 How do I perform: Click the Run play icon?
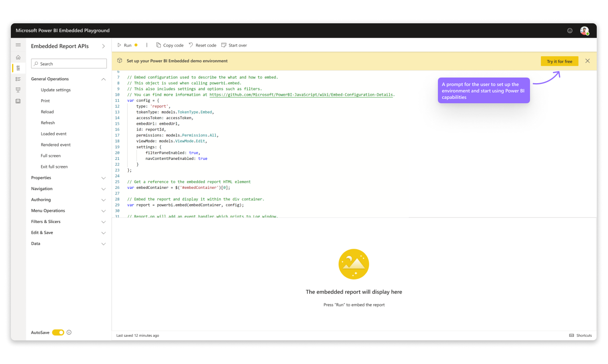(x=119, y=45)
